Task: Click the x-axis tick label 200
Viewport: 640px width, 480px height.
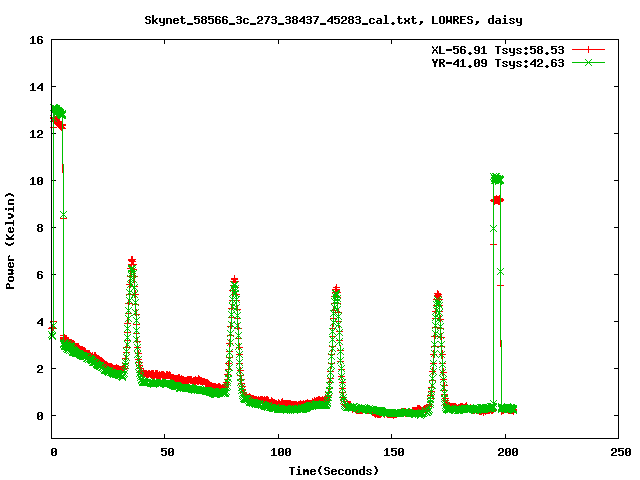Action: [x=508, y=452]
